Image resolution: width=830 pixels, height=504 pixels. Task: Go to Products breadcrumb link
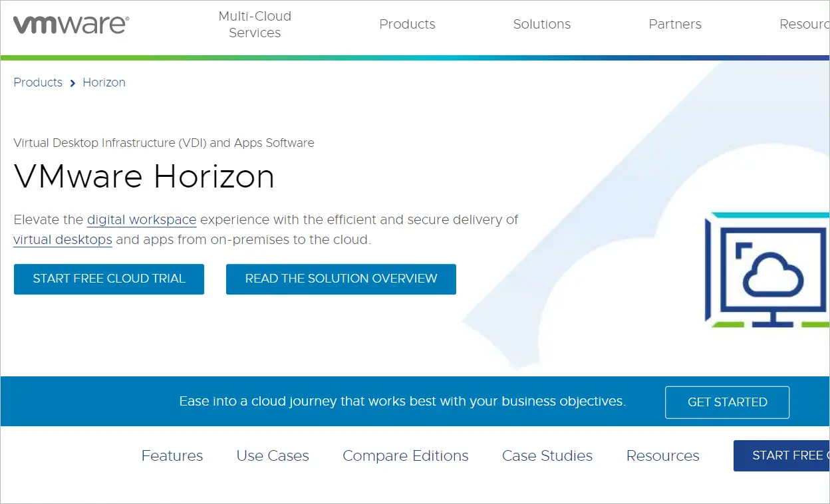click(x=38, y=82)
